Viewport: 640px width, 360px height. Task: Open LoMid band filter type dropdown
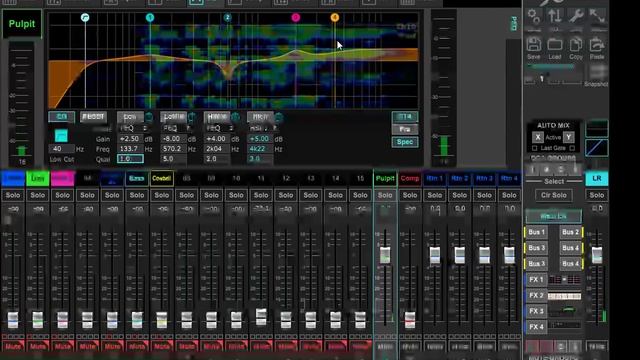click(x=177, y=128)
